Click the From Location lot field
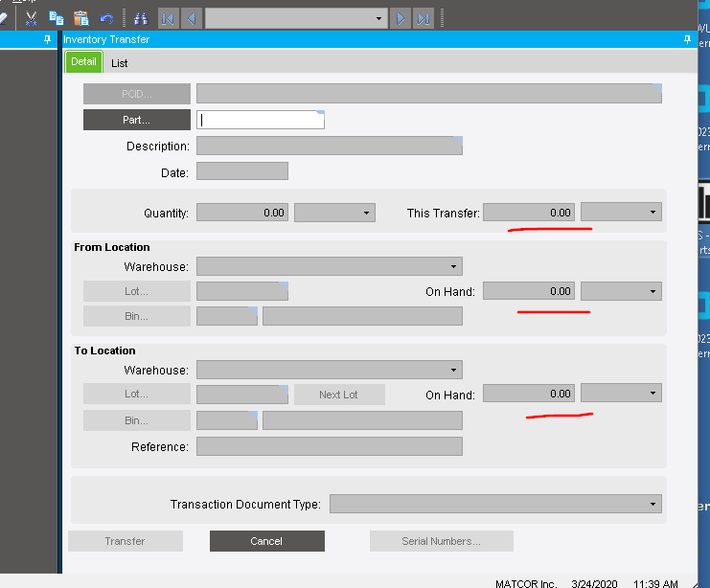Image resolution: width=710 pixels, height=588 pixels. coord(242,291)
